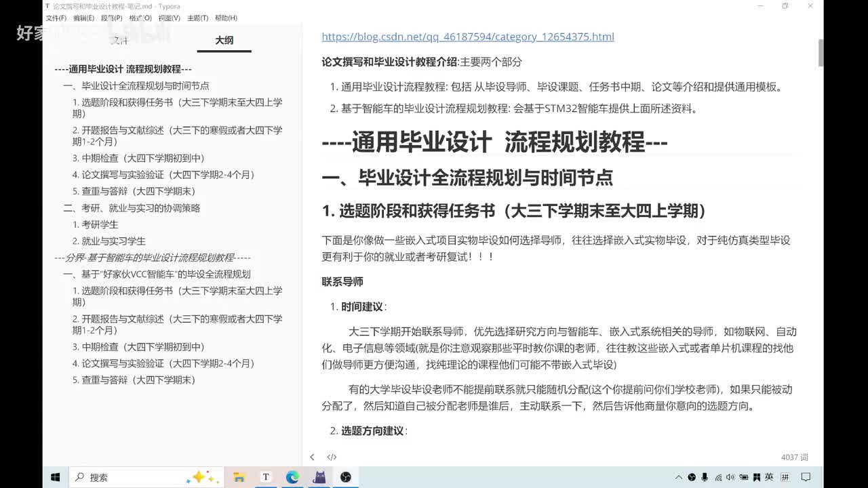
Task: Open the 格式(O) menu
Action: pos(140,18)
